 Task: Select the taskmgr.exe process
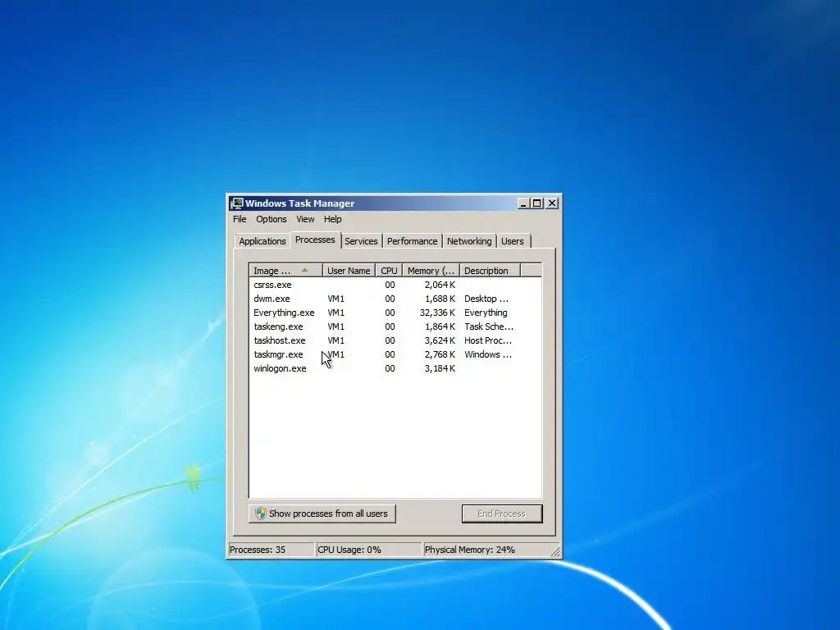tap(395, 354)
